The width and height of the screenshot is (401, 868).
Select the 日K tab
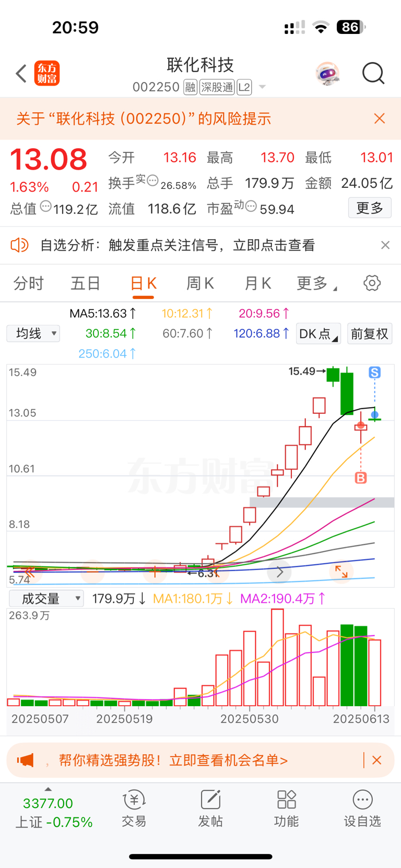pyautogui.click(x=143, y=283)
